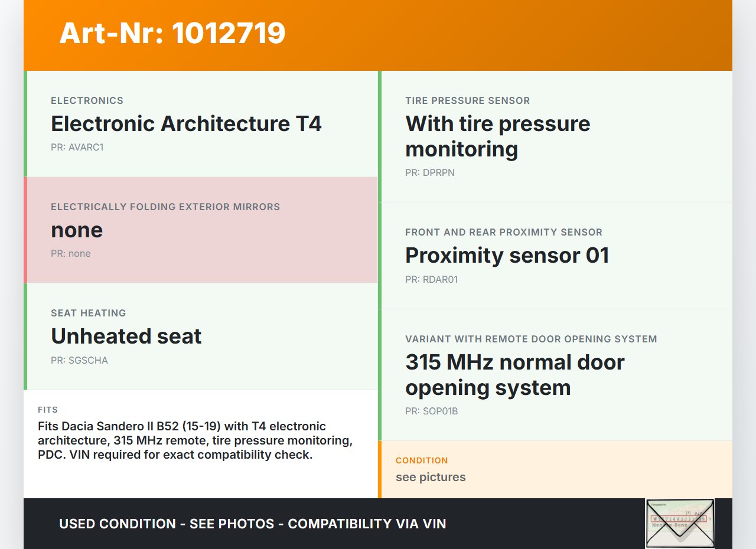Click the PR: none label
Screen dimensions: 756x549
[71, 254]
